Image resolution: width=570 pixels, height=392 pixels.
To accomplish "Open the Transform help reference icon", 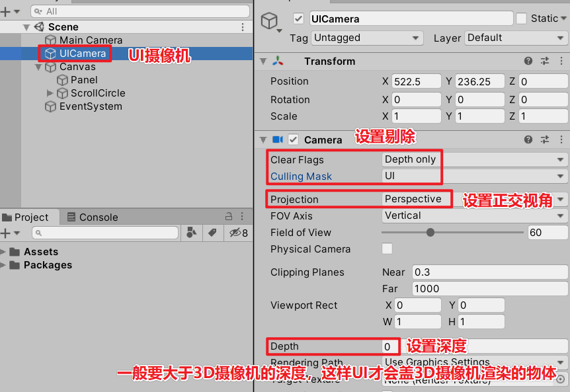I will [528, 61].
